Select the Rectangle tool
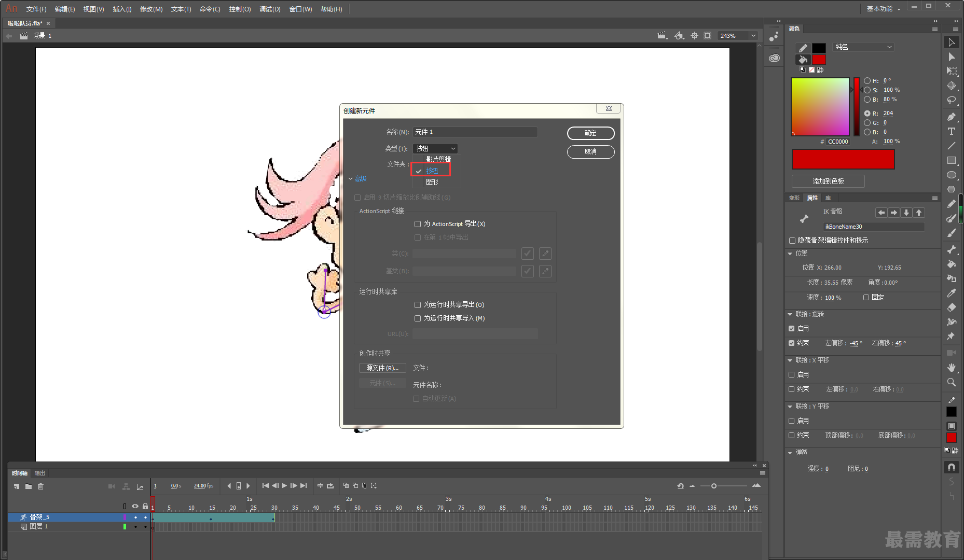Image resolution: width=964 pixels, height=560 pixels. [952, 160]
